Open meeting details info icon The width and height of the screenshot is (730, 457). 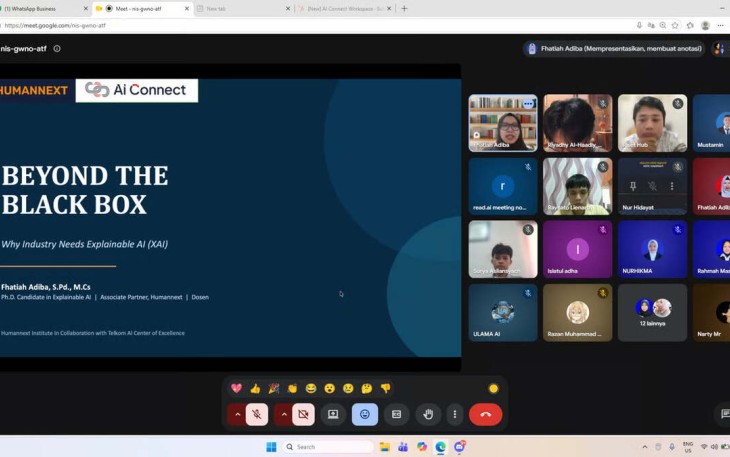coord(57,48)
